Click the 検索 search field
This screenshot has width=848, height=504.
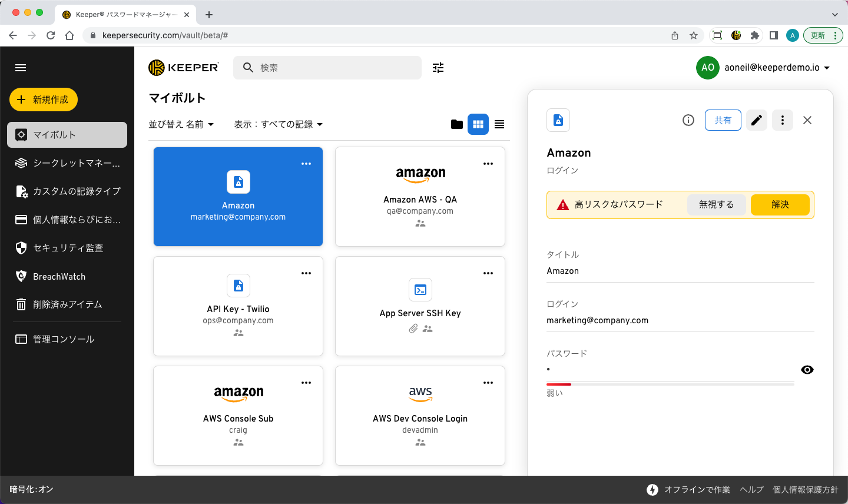(x=336, y=68)
